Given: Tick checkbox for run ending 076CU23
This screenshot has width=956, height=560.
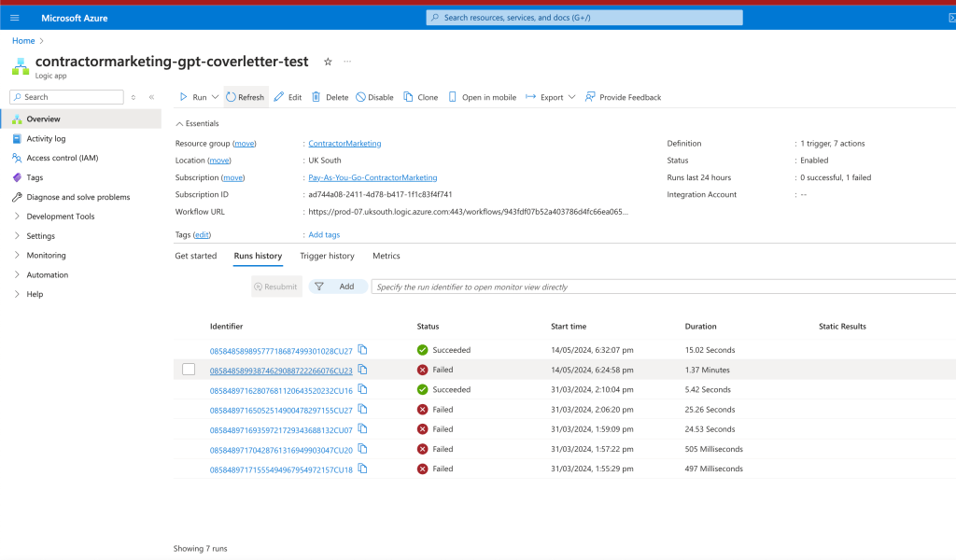Looking at the screenshot, I should (x=189, y=370).
